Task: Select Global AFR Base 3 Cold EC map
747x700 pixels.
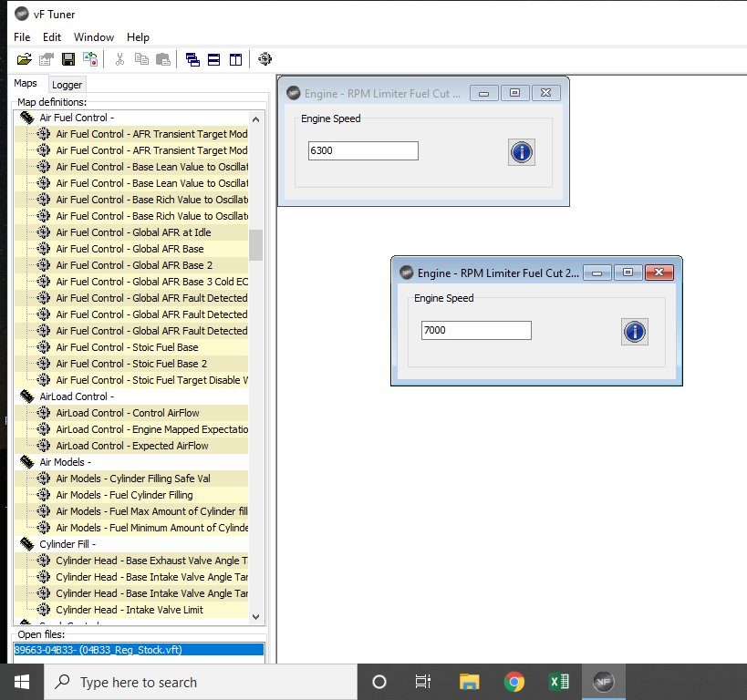Action: point(152,282)
